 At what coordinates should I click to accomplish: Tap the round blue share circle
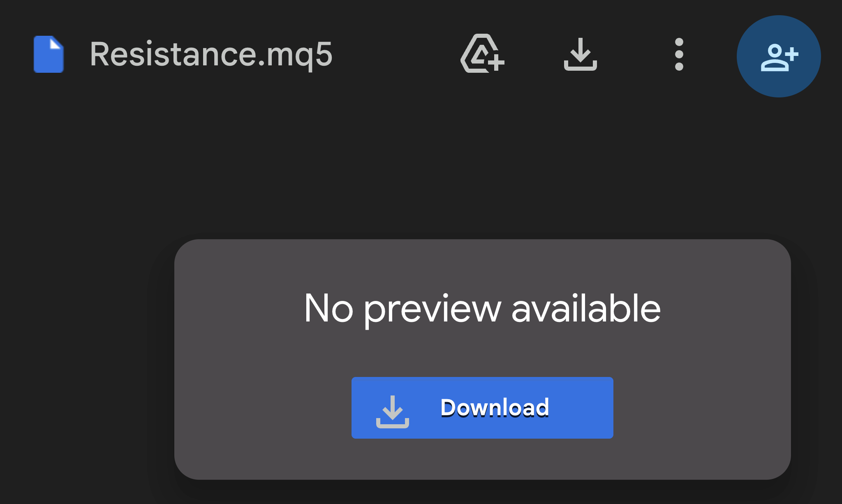click(779, 56)
